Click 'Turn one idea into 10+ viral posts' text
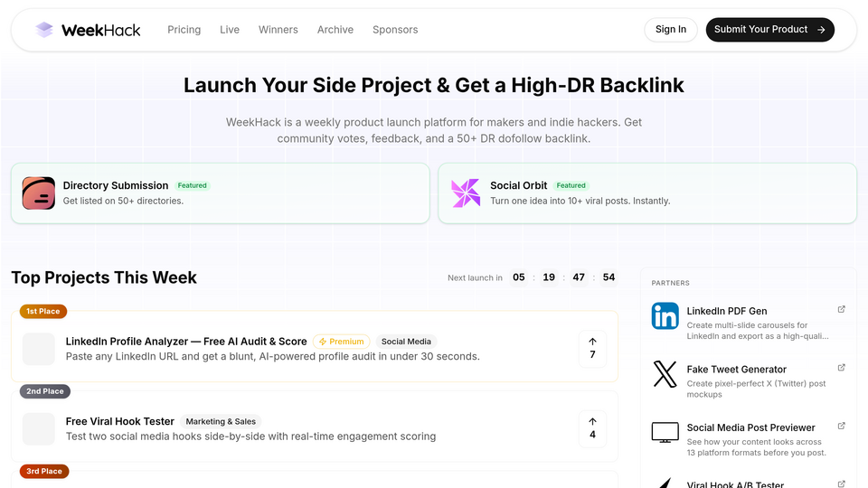Viewport: 868px width, 488px height. (x=580, y=201)
